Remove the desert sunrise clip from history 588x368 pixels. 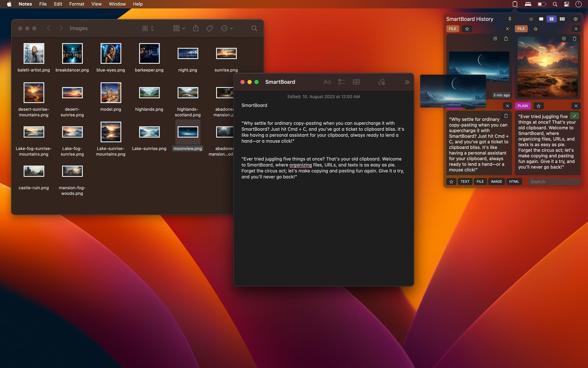click(x=576, y=29)
